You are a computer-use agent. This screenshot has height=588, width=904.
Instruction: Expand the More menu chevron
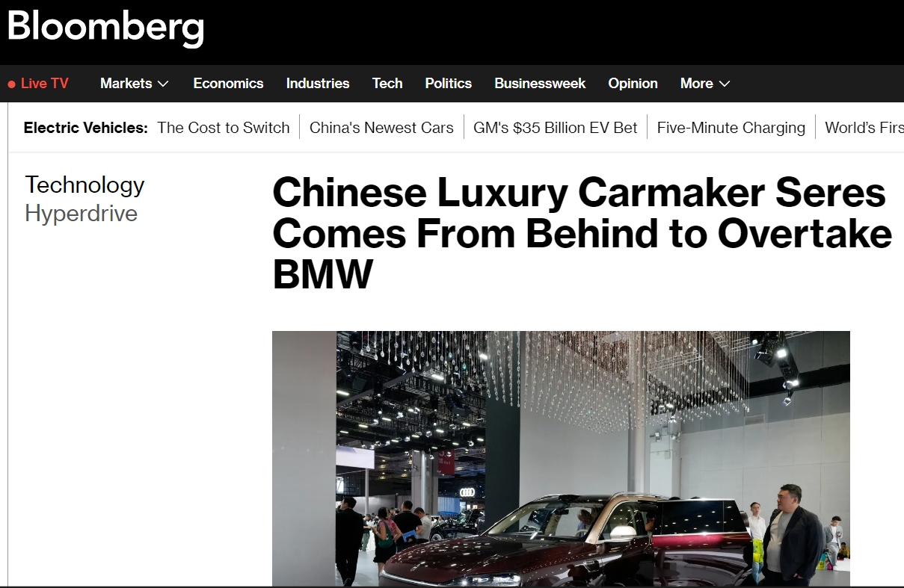coord(724,84)
